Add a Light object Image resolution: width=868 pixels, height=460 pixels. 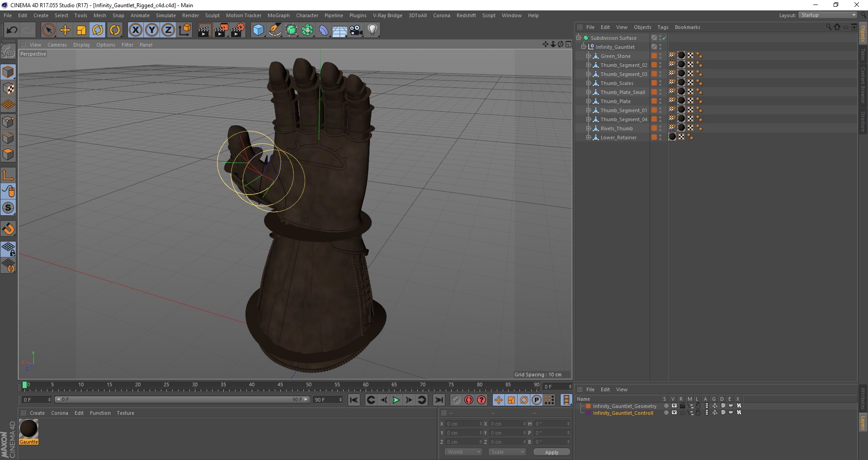click(x=373, y=30)
